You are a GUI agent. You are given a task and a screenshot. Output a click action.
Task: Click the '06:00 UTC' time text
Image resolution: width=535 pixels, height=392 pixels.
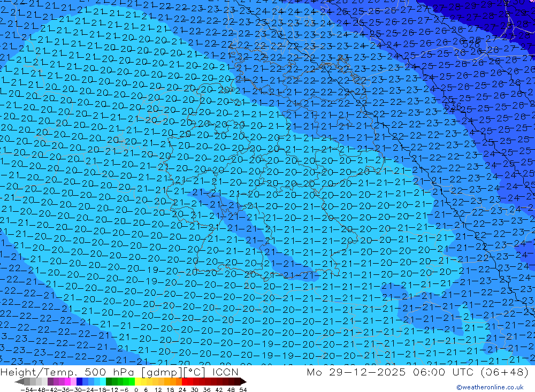(x=445, y=372)
